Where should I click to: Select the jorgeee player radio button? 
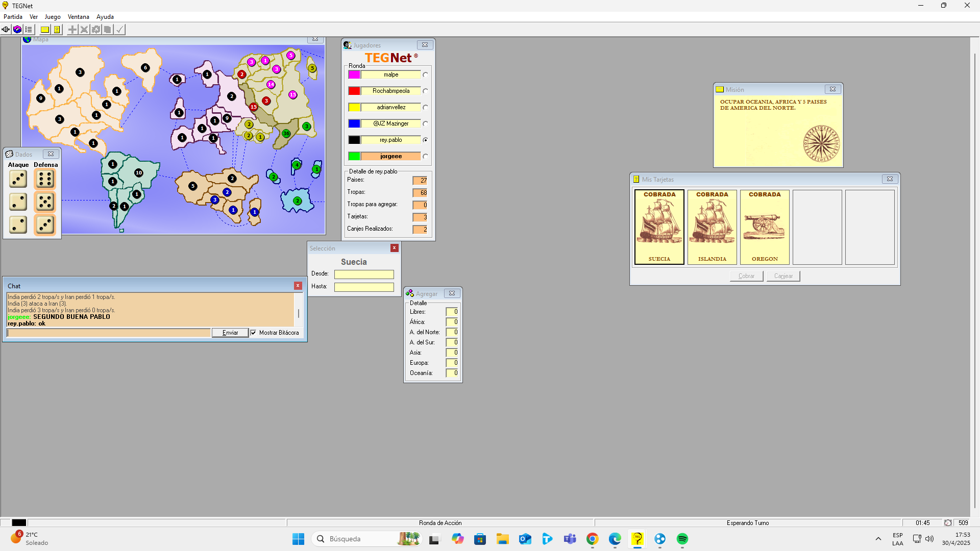tap(425, 157)
